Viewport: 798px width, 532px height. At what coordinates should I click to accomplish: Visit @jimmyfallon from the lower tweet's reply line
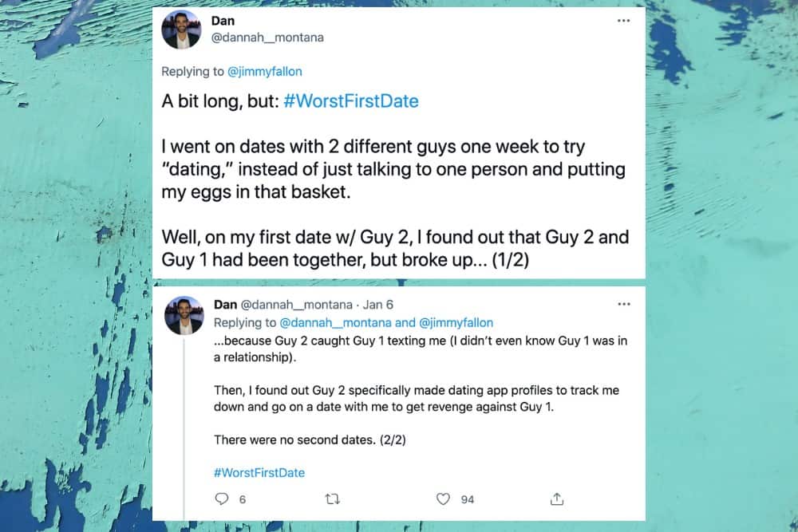pyautogui.click(x=456, y=323)
